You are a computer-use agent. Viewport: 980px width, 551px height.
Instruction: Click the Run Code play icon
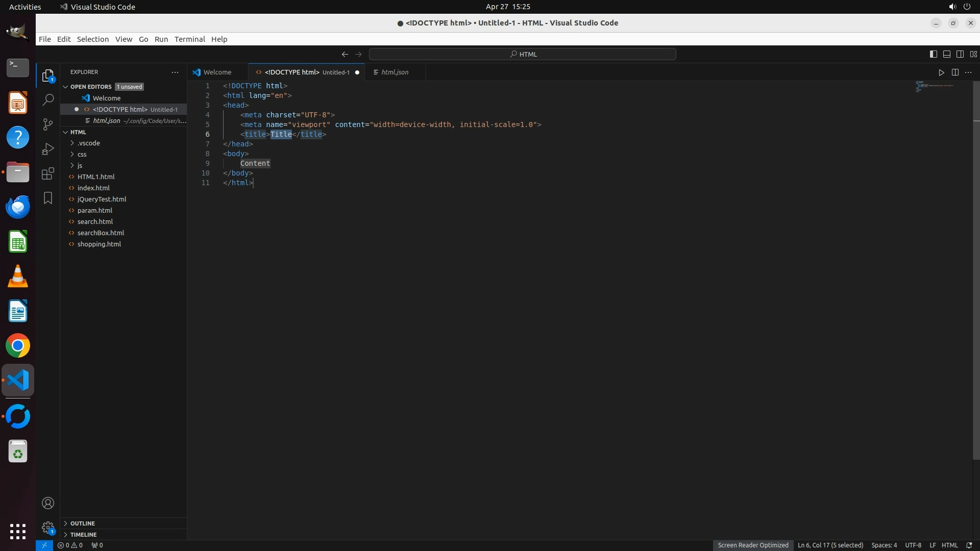[941, 72]
